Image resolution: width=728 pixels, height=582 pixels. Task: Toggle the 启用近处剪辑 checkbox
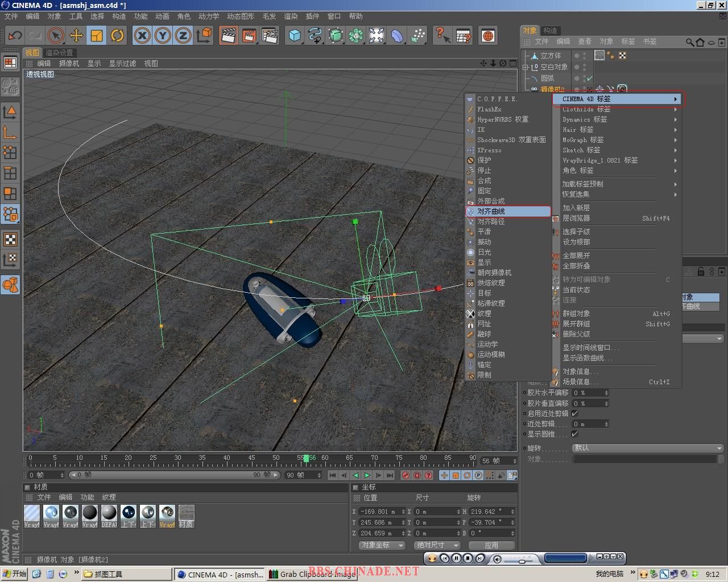pos(574,414)
